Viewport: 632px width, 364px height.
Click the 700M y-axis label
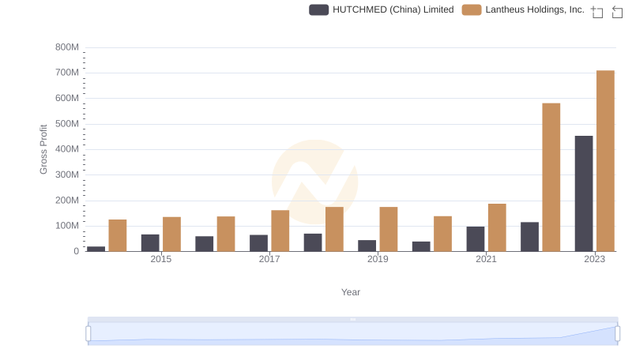tap(67, 73)
